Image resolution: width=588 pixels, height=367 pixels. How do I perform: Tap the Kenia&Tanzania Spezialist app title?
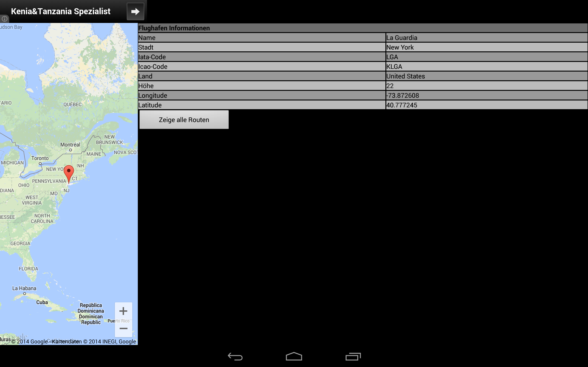click(x=61, y=11)
